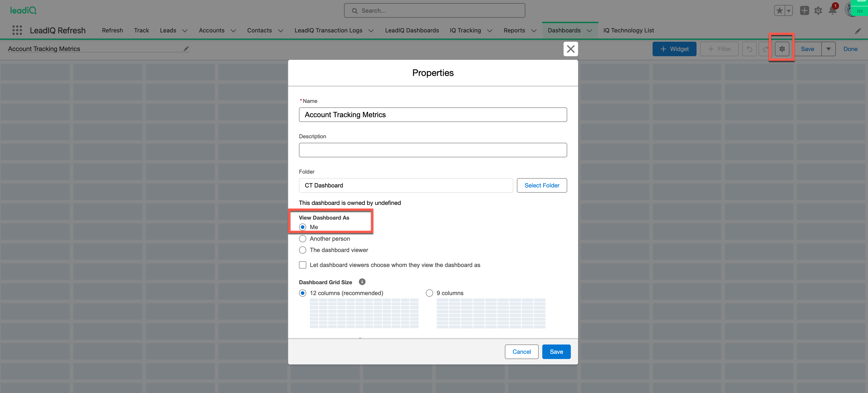This screenshot has width=868, height=393.
Task: Open the setup gear icon in header
Action: click(x=818, y=11)
